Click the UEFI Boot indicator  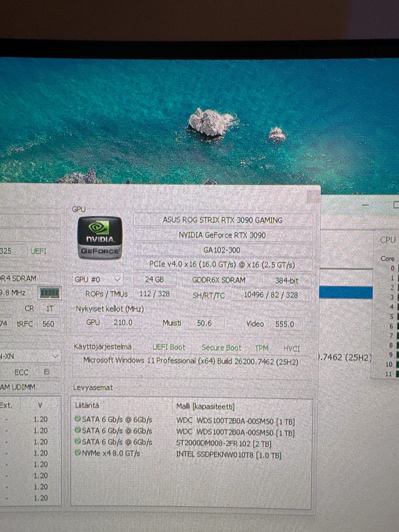tap(169, 347)
